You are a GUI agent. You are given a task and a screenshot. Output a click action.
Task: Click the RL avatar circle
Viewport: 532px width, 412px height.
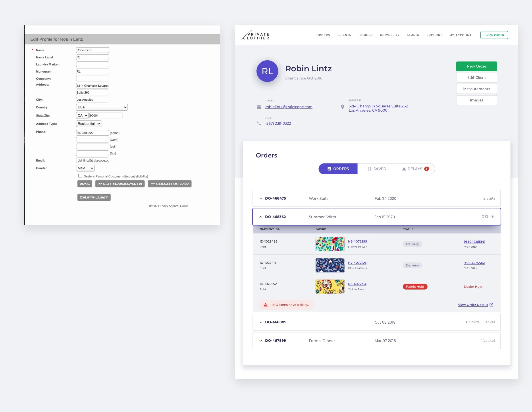coord(267,71)
